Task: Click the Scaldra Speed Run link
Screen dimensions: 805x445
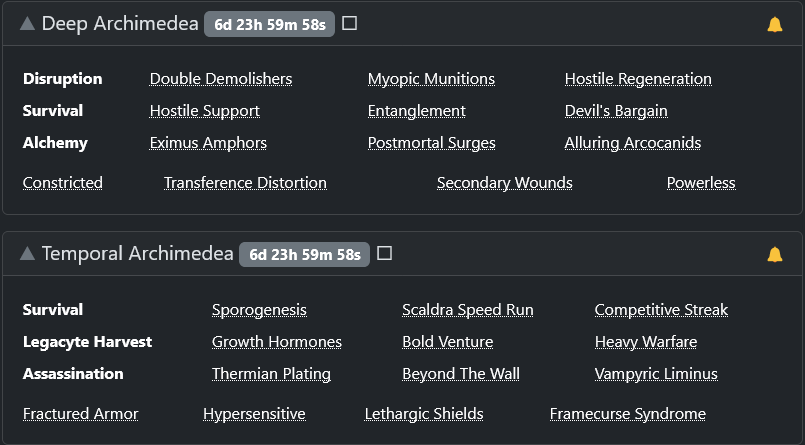Action: [467, 310]
